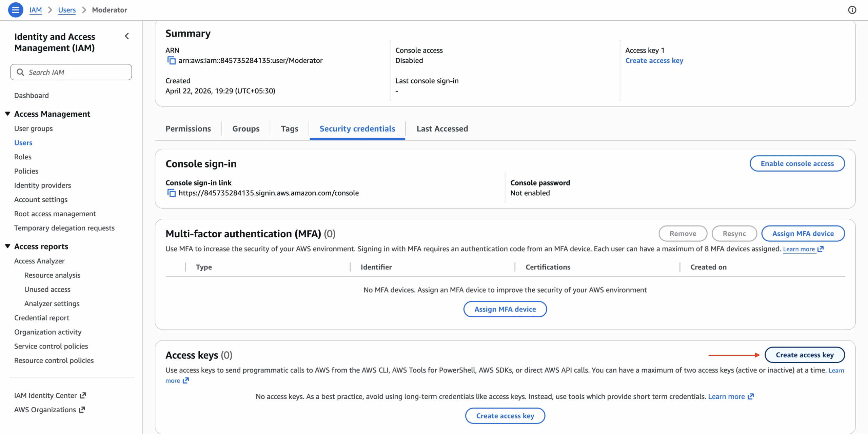Open IAM Identity Center link in sidebar
The height and width of the screenshot is (434, 868).
(x=45, y=396)
